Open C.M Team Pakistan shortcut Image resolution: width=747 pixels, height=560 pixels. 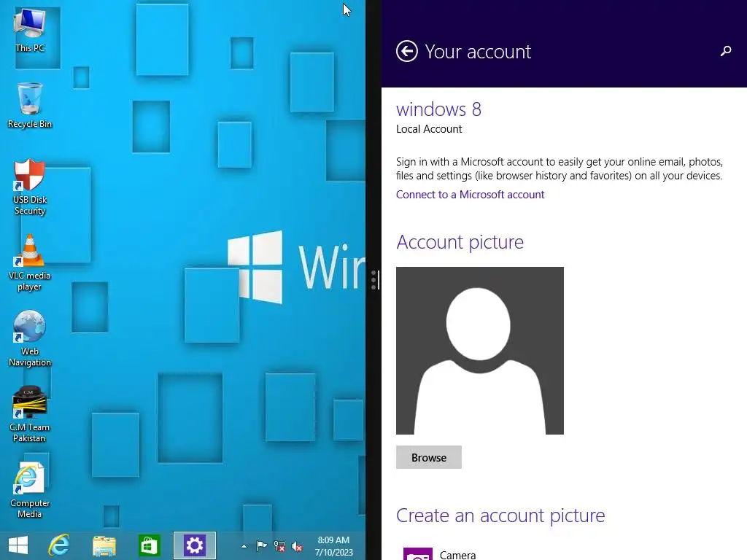pos(29,414)
